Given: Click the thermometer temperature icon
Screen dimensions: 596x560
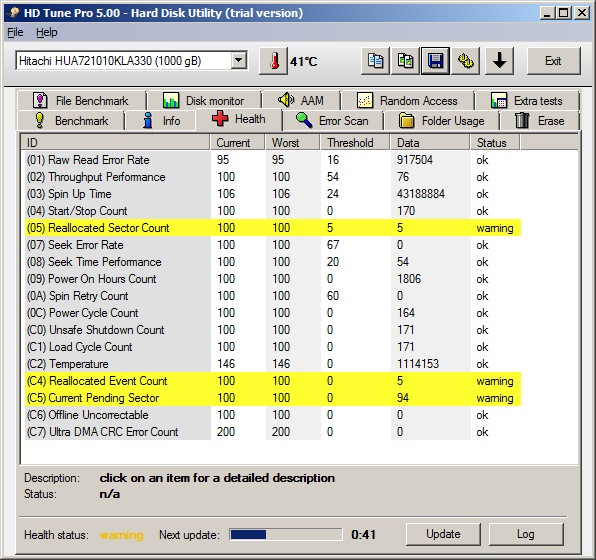Looking at the screenshot, I should click(x=273, y=61).
